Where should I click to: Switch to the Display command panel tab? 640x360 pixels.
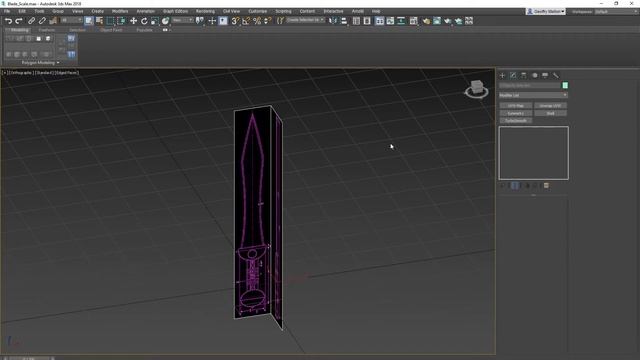545,76
